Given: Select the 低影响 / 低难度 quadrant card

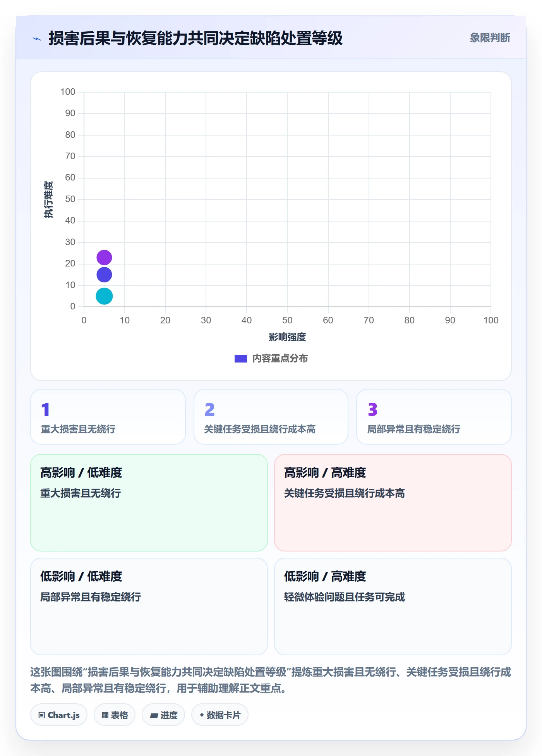Looking at the screenshot, I should (x=149, y=607).
